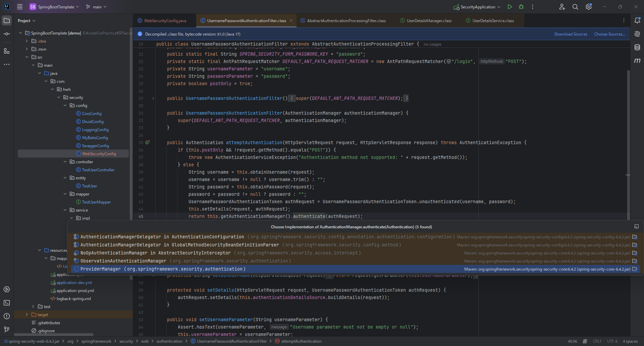Expand the test folder
Image resolution: width=644 pixels, height=346 pixels.
click(33, 306)
